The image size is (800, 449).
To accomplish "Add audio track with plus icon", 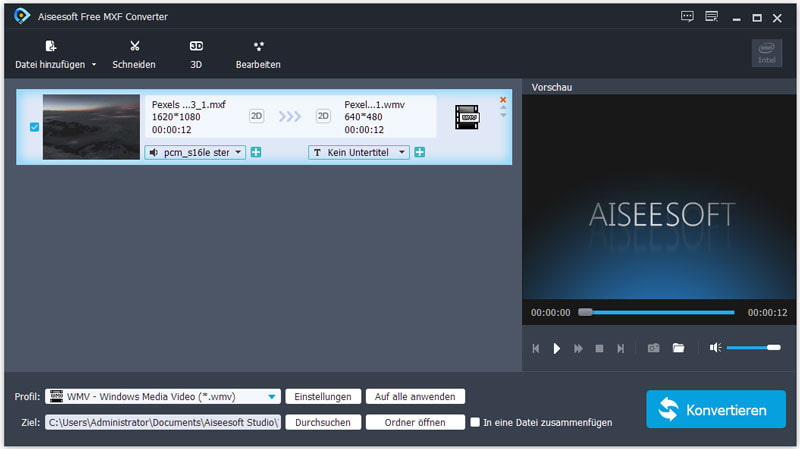I will [x=256, y=153].
